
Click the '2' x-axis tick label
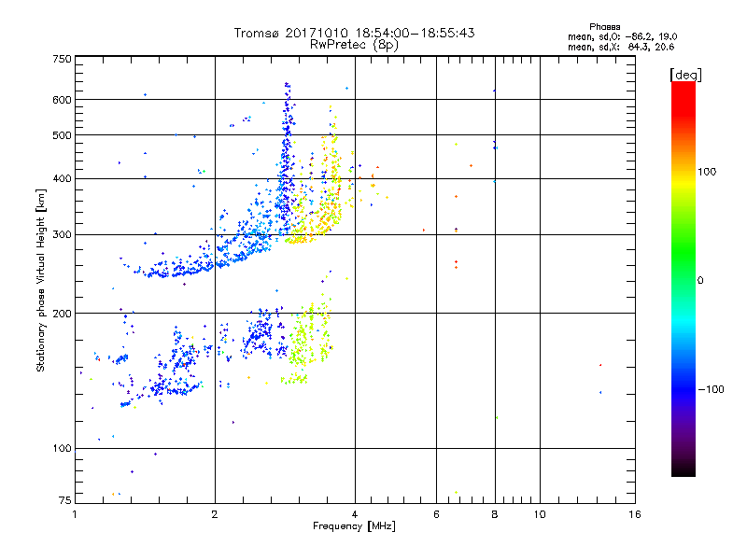[x=215, y=514]
